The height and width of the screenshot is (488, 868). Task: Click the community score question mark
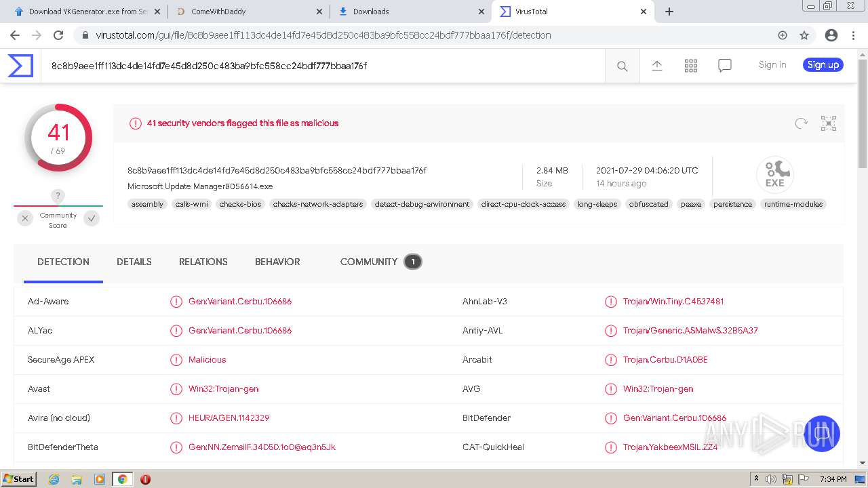point(58,197)
